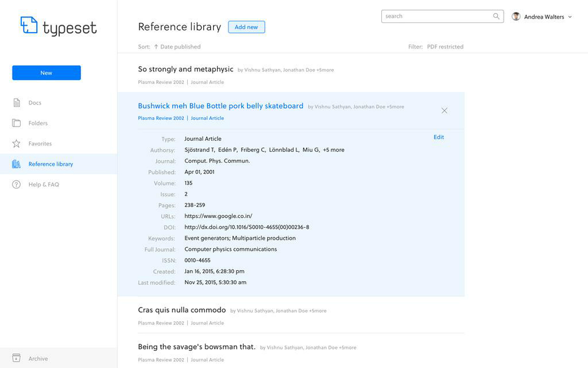Screen dimensions: 588x368
Task: Open Plasma Review 2002 under Bushwick entry
Action: point(161,118)
